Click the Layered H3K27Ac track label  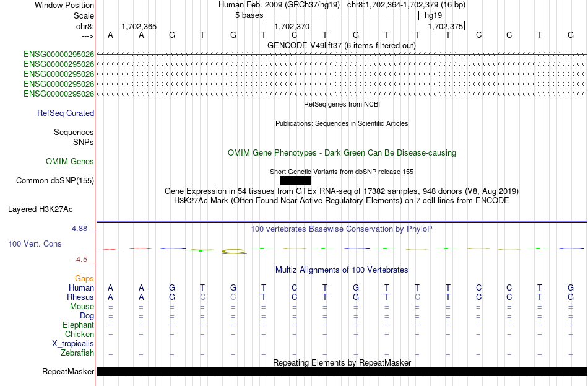click(x=40, y=209)
